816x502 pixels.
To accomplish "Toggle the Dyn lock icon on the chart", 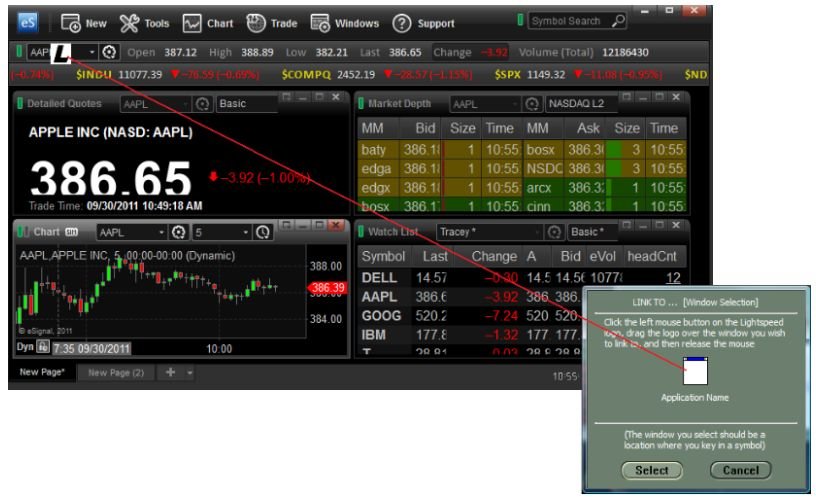I will [43, 347].
